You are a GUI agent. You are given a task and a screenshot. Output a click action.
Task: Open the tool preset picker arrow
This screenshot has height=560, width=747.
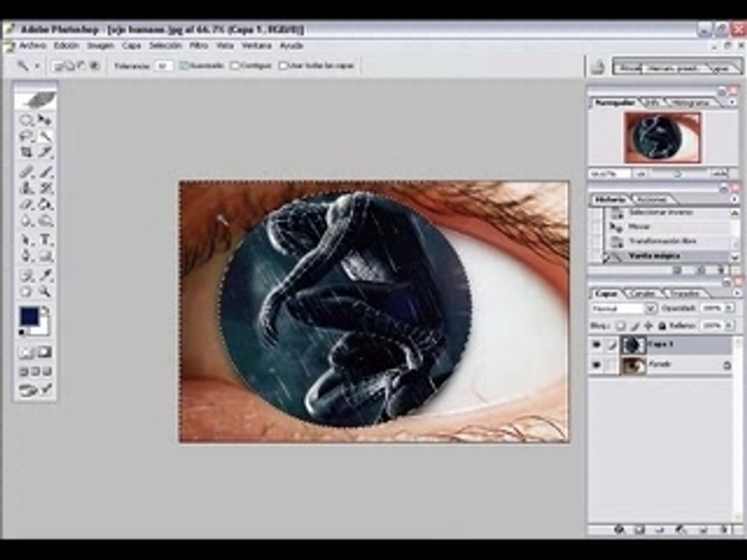click(x=37, y=66)
